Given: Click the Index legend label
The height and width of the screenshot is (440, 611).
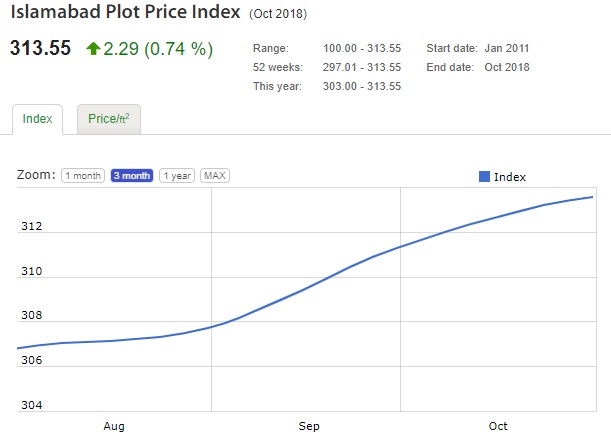Looking at the screenshot, I should point(510,177).
